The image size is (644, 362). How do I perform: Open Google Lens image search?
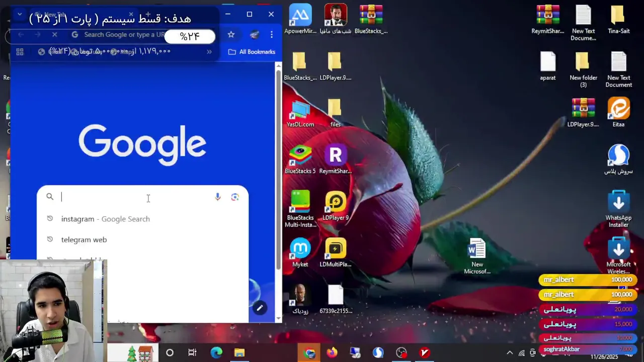[x=235, y=197]
